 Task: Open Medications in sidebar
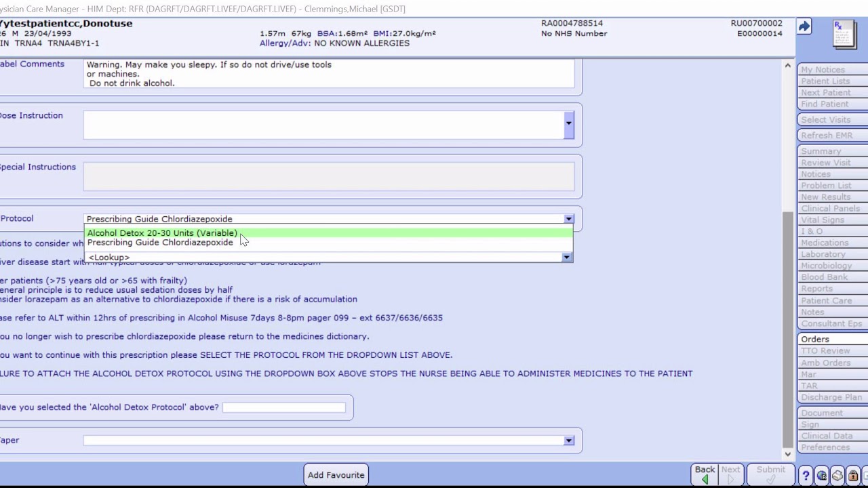click(x=833, y=243)
